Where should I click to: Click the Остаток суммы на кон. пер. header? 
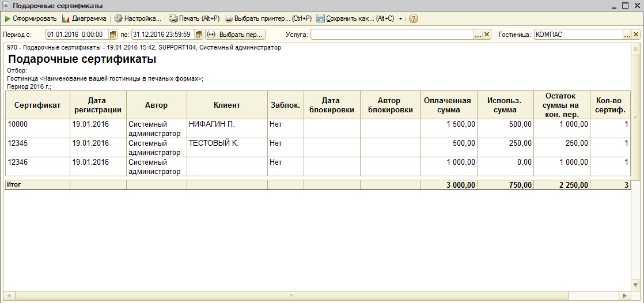pyautogui.click(x=562, y=105)
